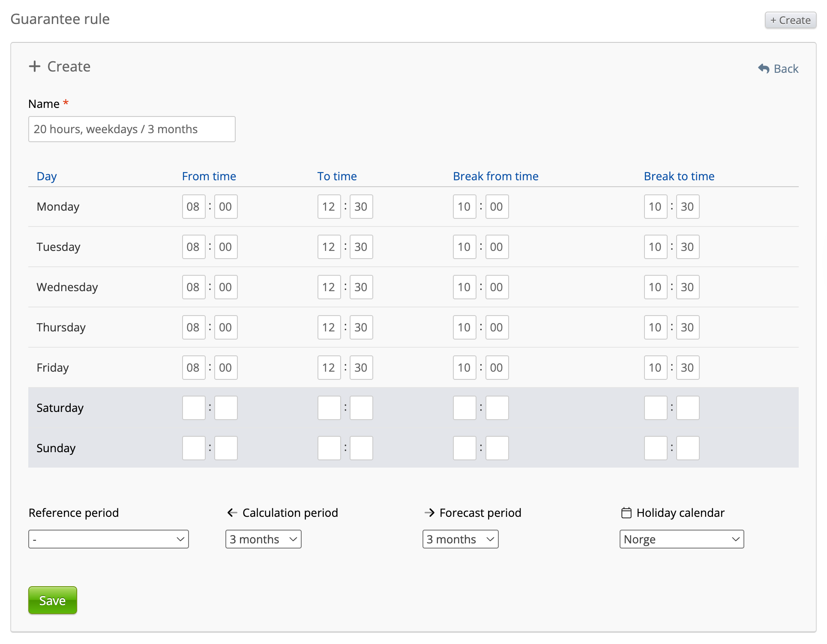This screenshot has width=827, height=644.
Task: Go back using the Back link
Action: pos(785,69)
